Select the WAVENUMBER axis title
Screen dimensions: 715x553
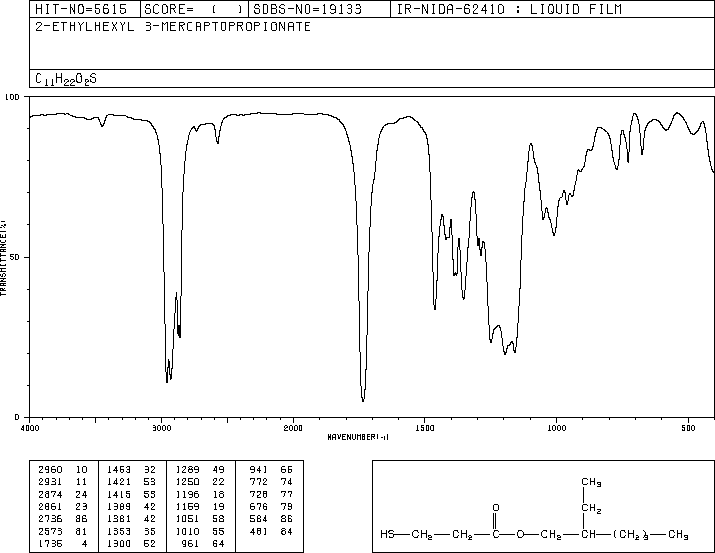tap(358, 437)
